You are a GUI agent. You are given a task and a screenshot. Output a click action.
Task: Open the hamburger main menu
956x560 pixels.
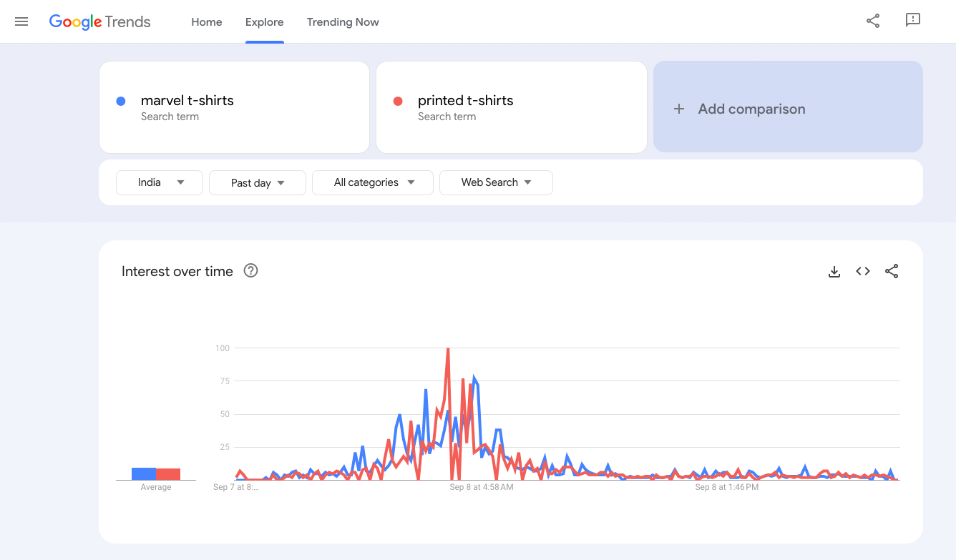coord(21,21)
